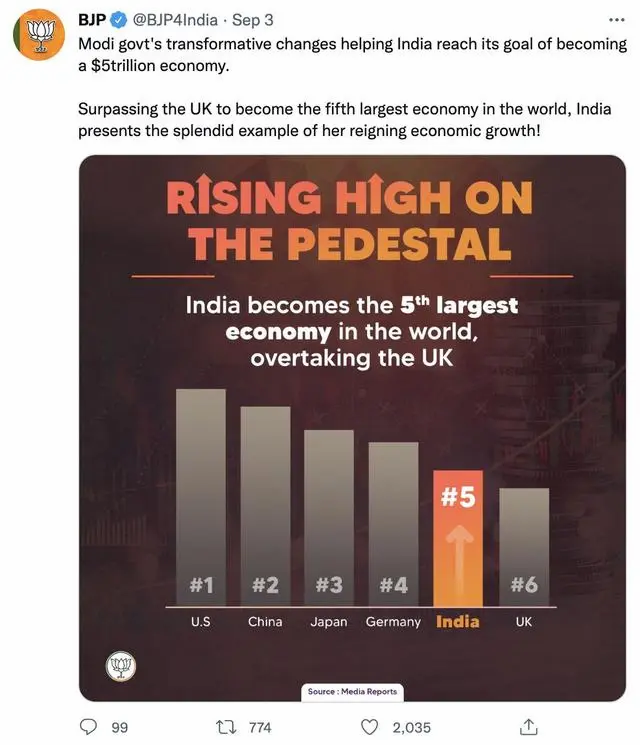Click the U.S #1 bar
This screenshot has height=745, width=640.
tap(201, 497)
